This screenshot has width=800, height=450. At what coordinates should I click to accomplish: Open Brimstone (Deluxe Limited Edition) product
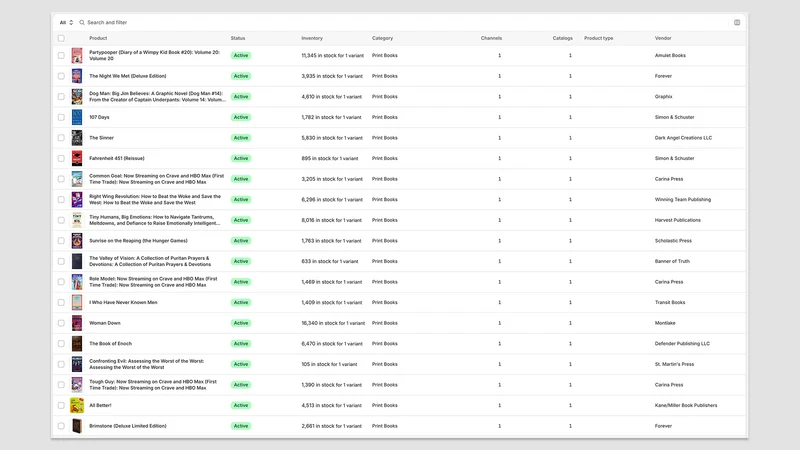(x=128, y=426)
